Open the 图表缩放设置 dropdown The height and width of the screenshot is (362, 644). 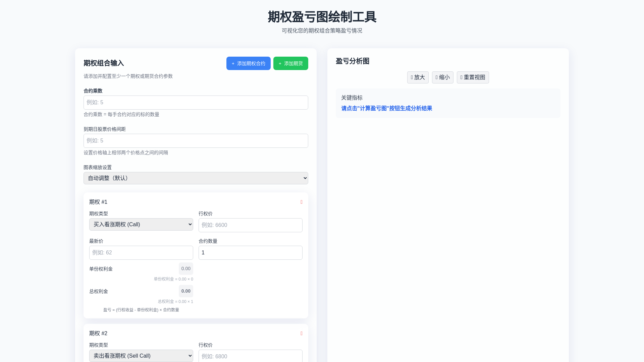point(196,178)
